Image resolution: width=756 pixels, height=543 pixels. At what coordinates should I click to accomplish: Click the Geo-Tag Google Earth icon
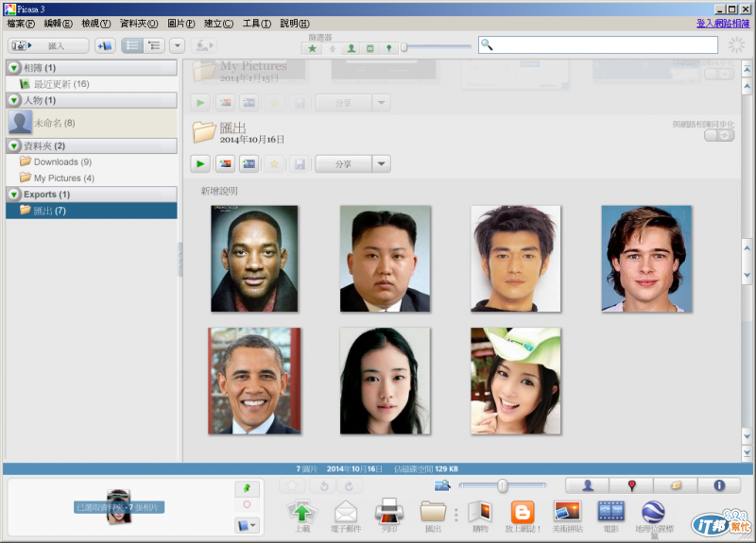pos(654,518)
